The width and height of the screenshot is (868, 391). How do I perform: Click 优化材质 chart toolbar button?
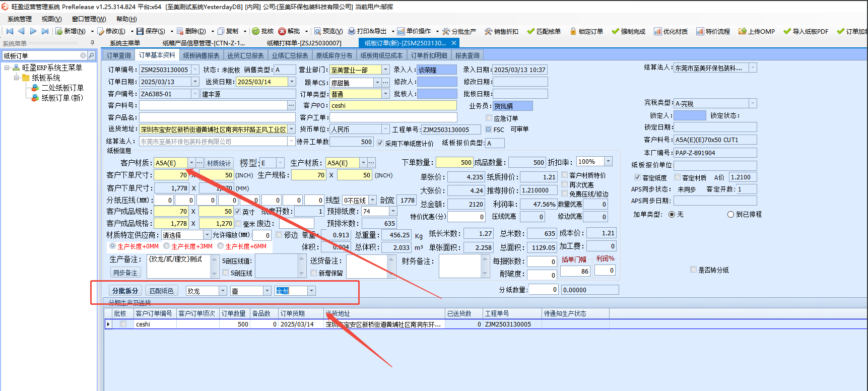[x=671, y=31]
